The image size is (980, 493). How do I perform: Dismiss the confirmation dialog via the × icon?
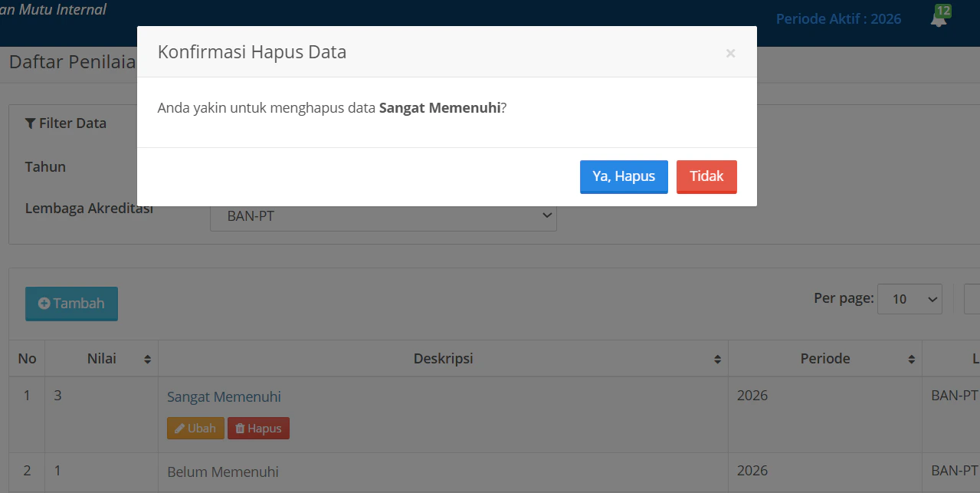tap(729, 52)
